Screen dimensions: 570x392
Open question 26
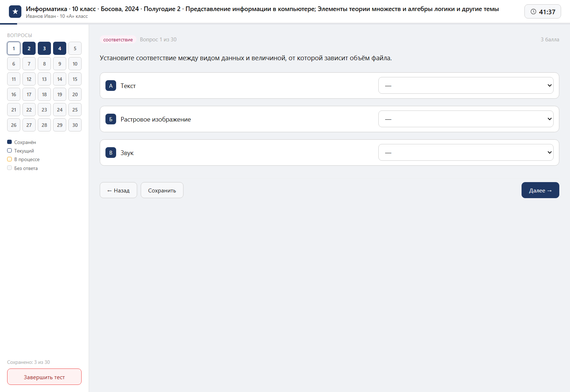(x=14, y=125)
